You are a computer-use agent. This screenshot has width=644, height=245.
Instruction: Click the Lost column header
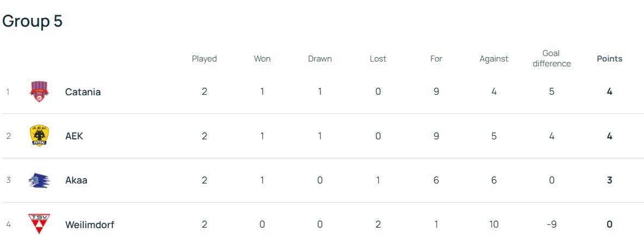click(378, 59)
